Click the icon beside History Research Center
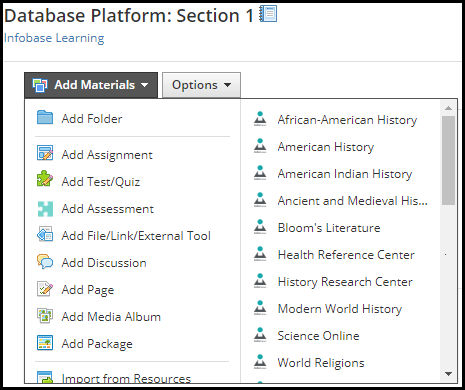The width and height of the screenshot is (465, 390). point(260,281)
